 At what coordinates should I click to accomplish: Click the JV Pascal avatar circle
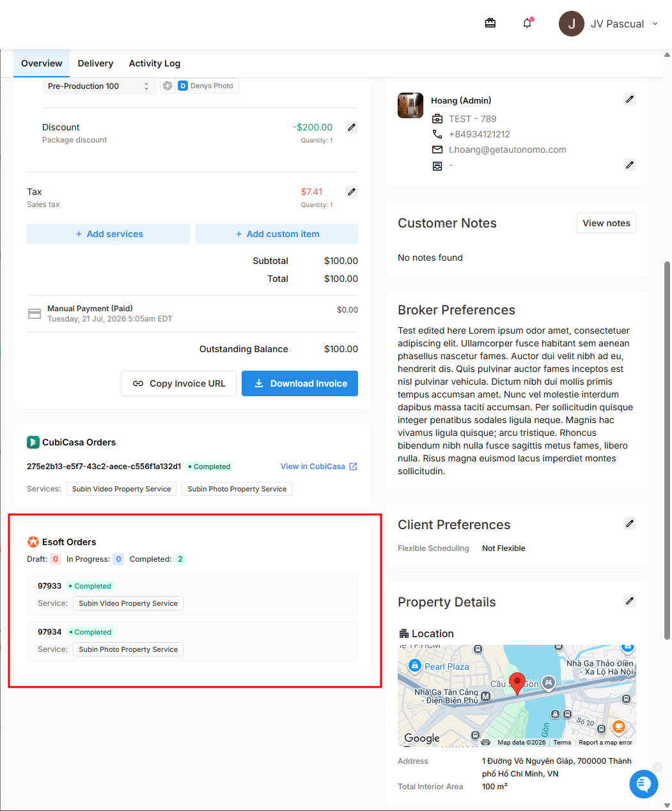click(572, 24)
